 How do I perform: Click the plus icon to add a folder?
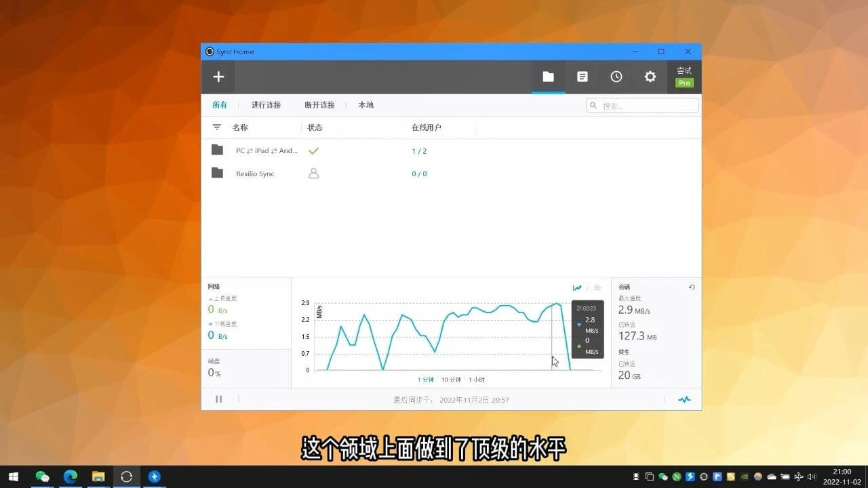tap(218, 77)
